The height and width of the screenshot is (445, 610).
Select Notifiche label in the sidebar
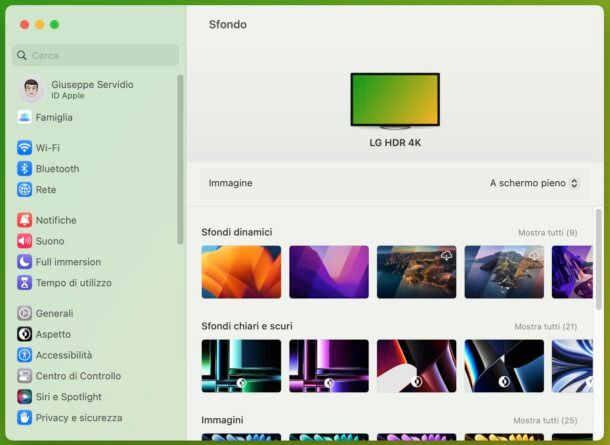pyautogui.click(x=56, y=220)
